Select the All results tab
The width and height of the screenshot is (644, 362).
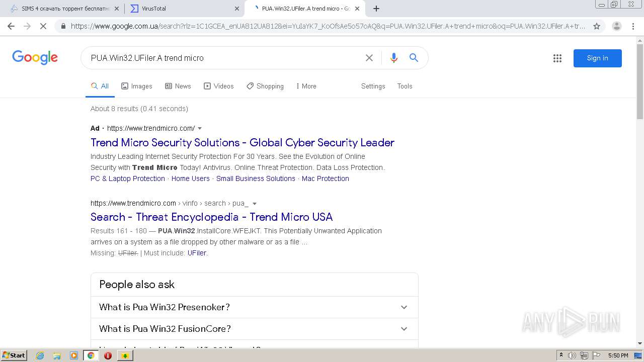click(100, 86)
